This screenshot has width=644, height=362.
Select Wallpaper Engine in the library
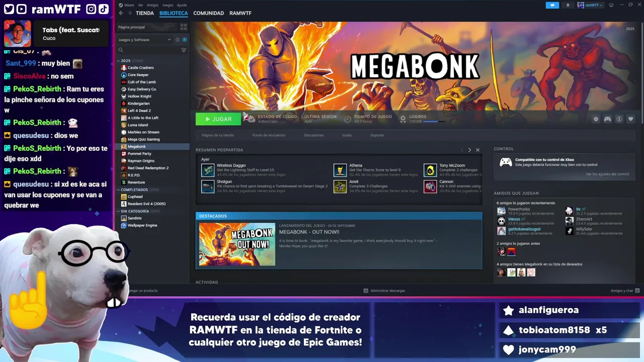[x=142, y=225]
